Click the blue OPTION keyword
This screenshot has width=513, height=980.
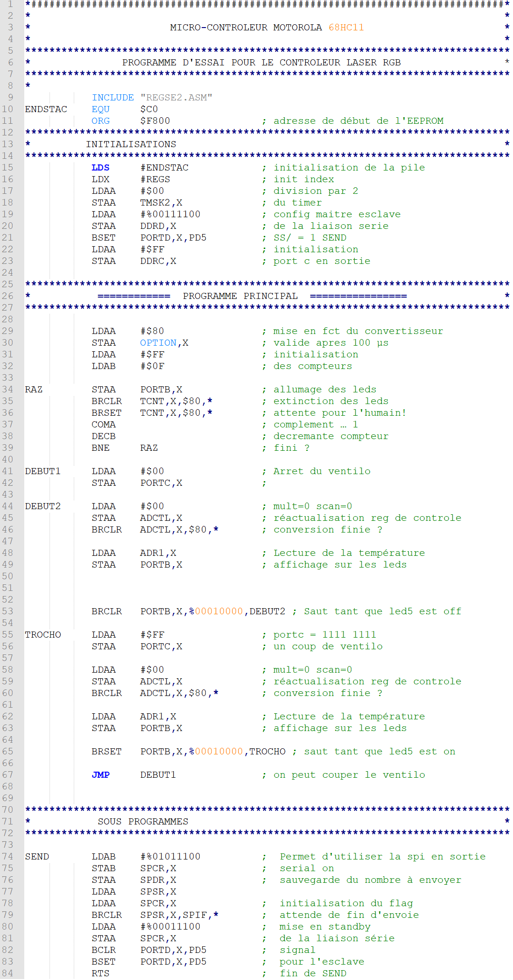click(158, 343)
